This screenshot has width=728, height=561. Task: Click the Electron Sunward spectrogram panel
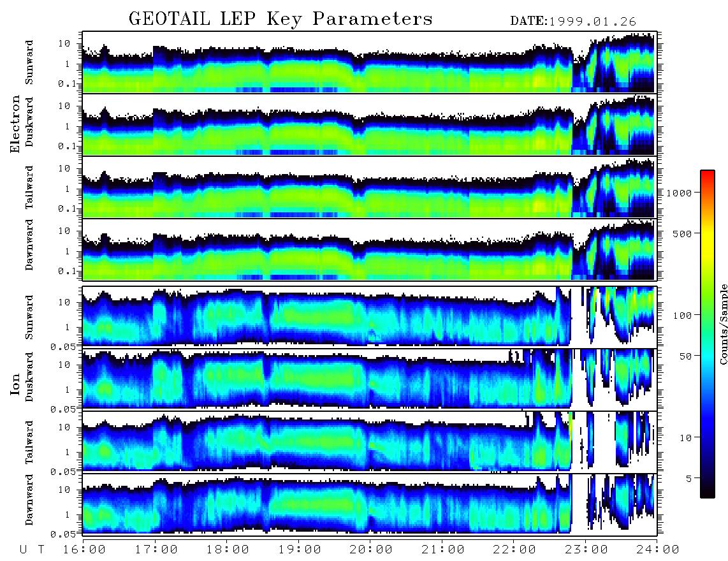(x=370, y=62)
